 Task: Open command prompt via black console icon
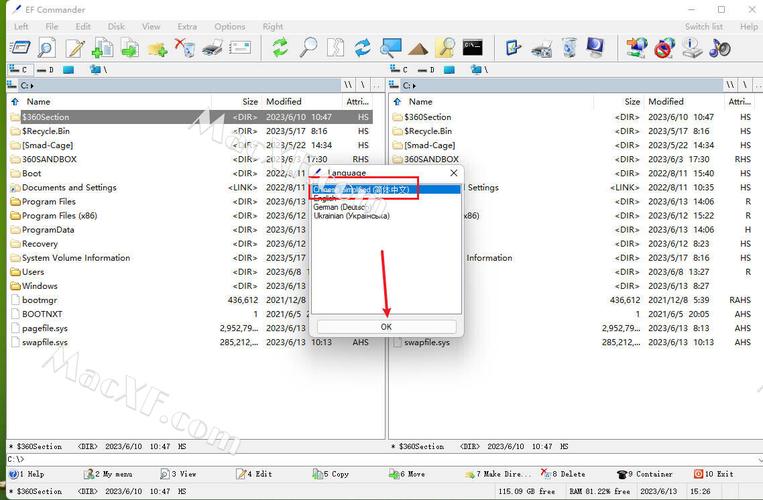[472, 47]
